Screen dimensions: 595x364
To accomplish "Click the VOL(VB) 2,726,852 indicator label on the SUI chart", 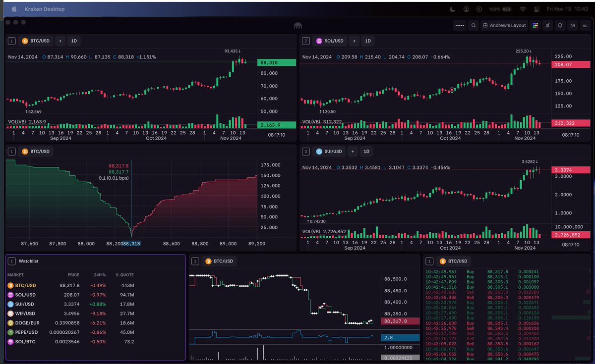I will coord(324,231).
